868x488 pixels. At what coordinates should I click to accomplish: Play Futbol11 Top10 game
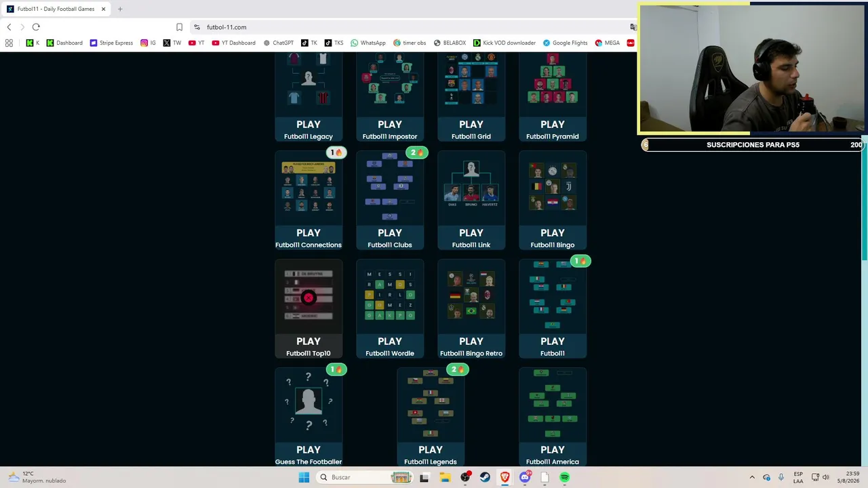coord(309,341)
